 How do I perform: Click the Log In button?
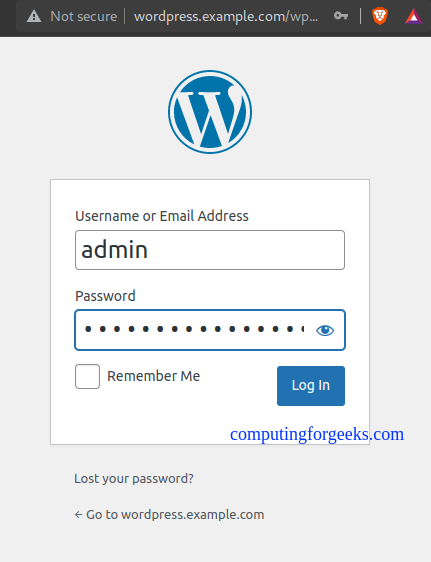(311, 386)
